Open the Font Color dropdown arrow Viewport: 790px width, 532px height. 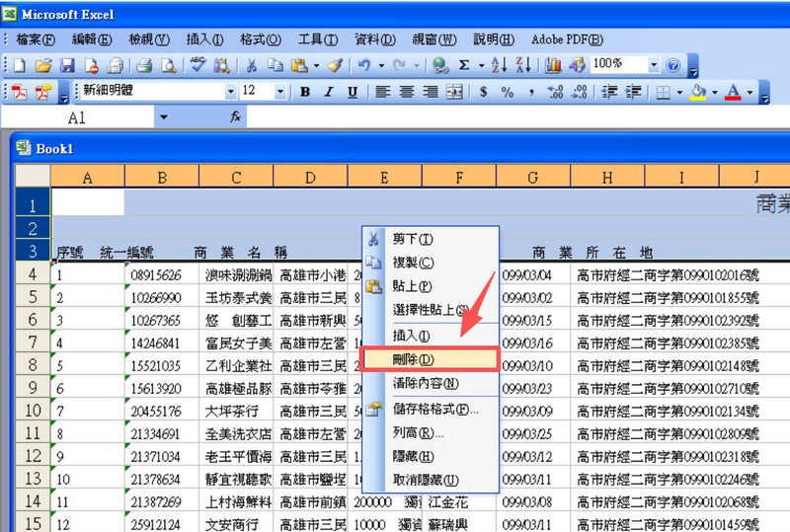tap(750, 92)
